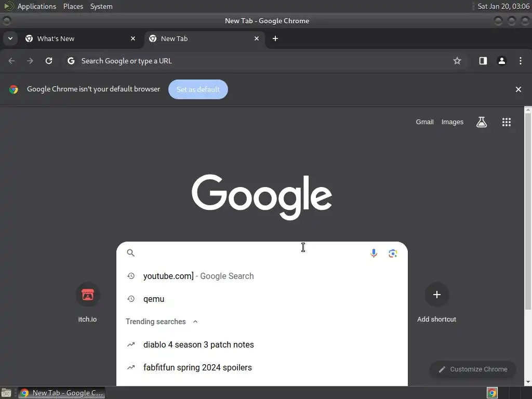Image resolution: width=532 pixels, height=399 pixels.
Task: Click the browser back arrow
Action: pyautogui.click(x=11, y=61)
